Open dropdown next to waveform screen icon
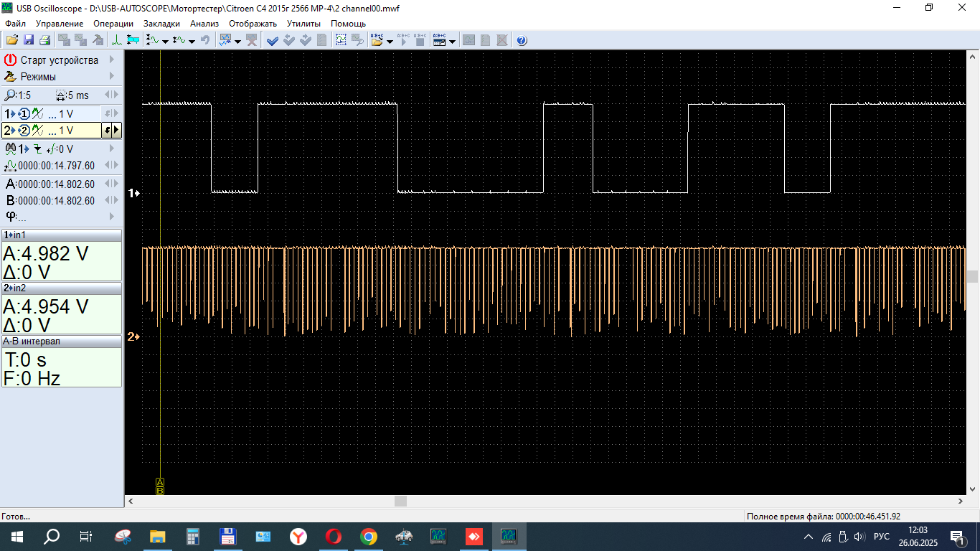 point(237,41)
